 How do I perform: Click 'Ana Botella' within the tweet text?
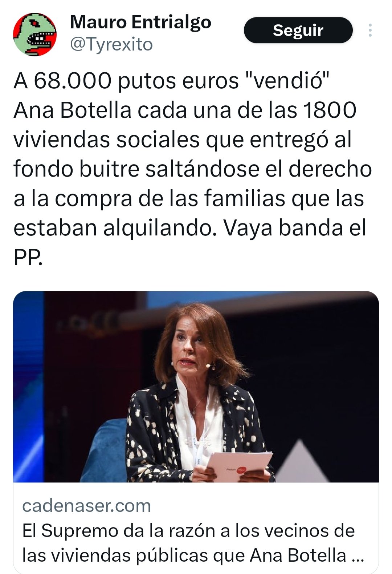click(72, 110)
